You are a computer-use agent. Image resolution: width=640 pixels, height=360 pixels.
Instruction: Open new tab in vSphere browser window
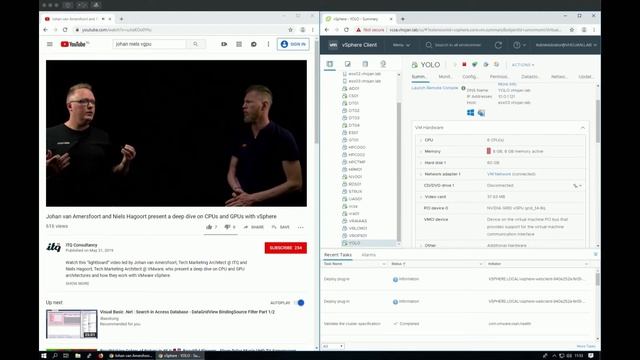(402, 19)
